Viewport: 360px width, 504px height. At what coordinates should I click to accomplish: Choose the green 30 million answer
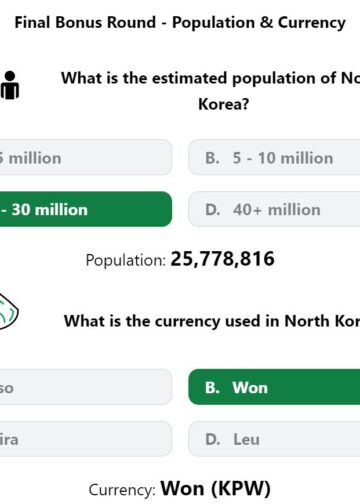coord(86,209)
